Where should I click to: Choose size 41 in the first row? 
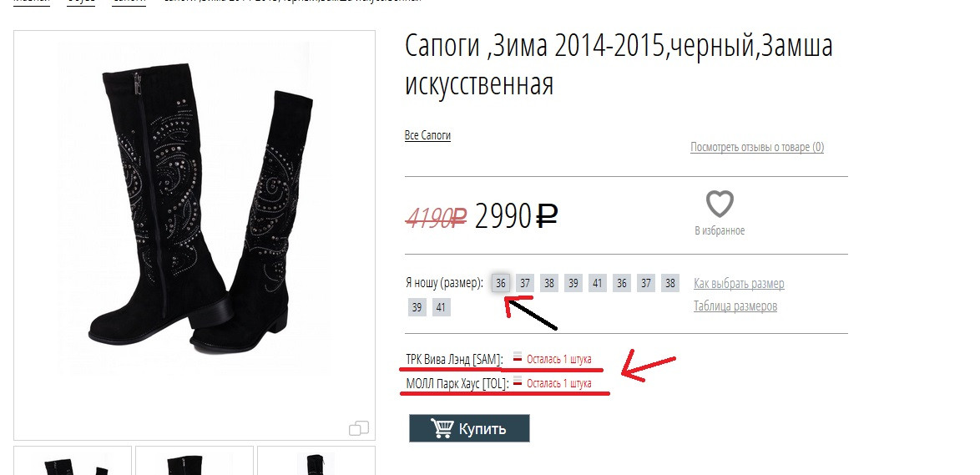click(598, 283)
